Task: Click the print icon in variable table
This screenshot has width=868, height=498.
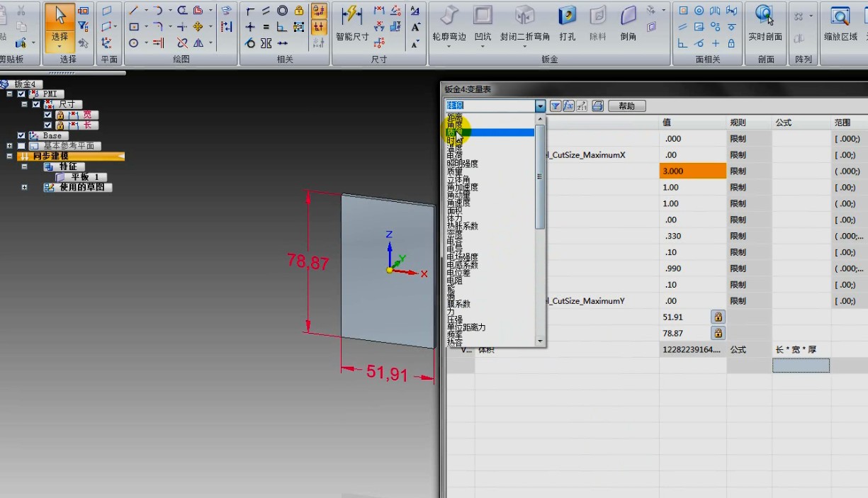Action: pyautogui.click(x=597, y=106)
